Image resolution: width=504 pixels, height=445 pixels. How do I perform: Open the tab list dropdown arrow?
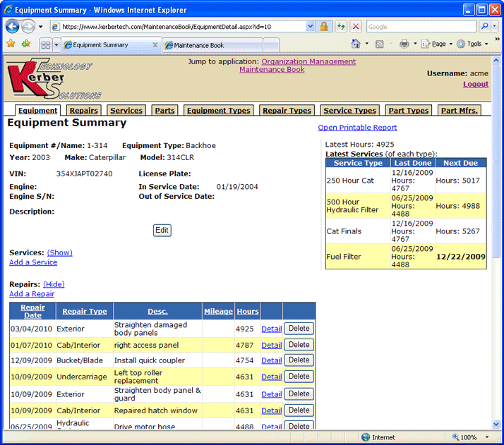click(56, 45)
